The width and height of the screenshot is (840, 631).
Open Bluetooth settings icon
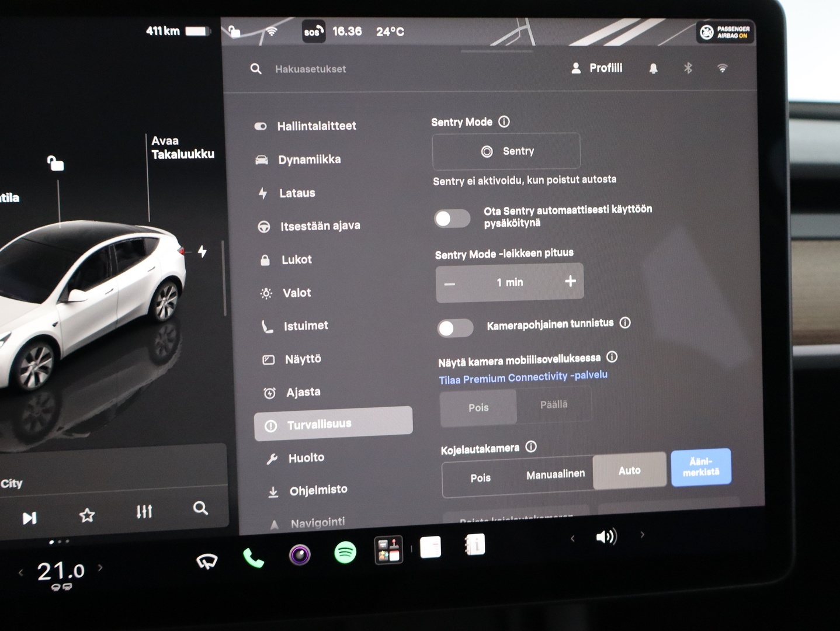pos(688,68)
